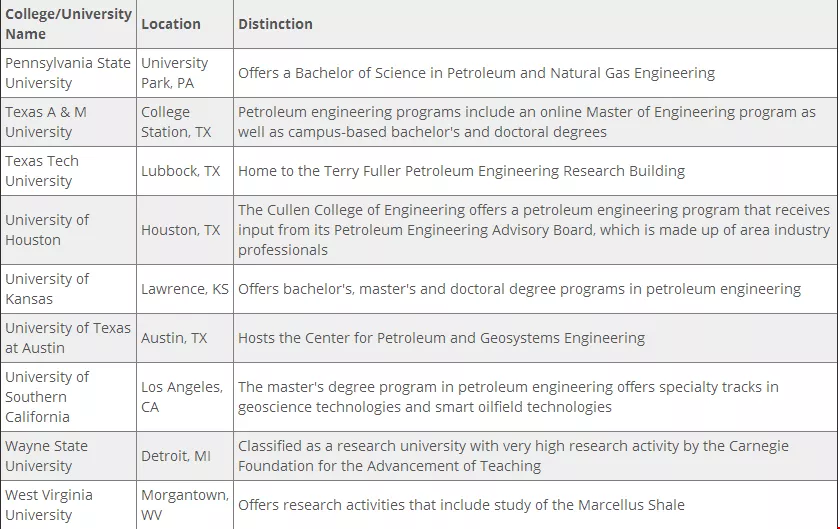The image size is (840, 529).
Task: Click the College Station, TX location cell
Action: click(x=177, y=122)
